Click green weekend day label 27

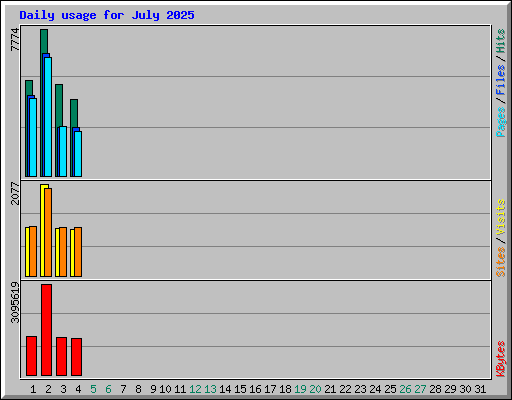point(420,389)
